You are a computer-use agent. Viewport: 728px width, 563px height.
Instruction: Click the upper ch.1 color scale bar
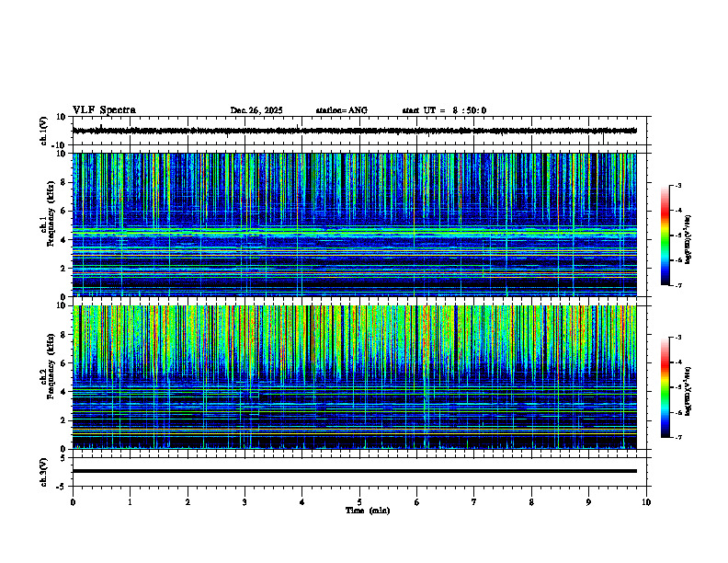pyautogui.click(x=665, y=236)
